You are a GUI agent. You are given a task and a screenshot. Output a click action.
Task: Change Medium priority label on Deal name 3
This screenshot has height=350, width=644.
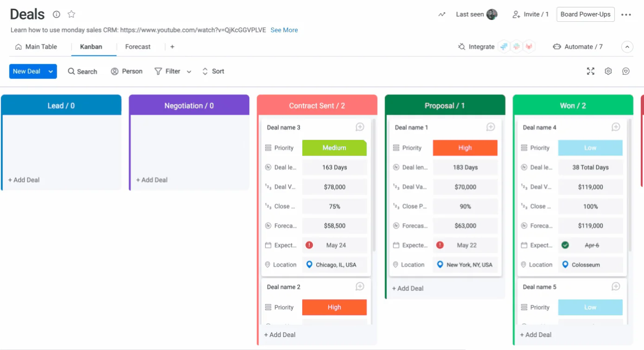click(x=334, y=148)
